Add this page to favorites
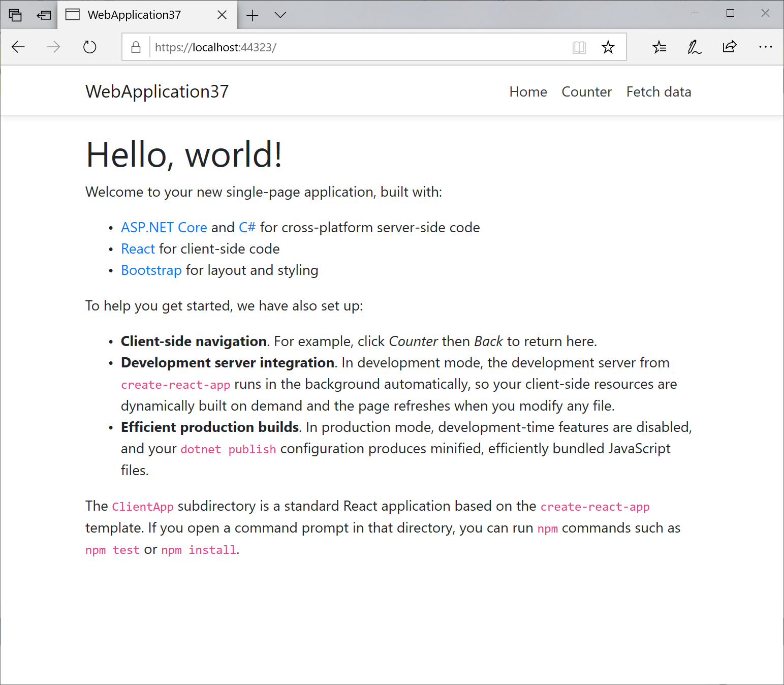 tap(608, 47)
